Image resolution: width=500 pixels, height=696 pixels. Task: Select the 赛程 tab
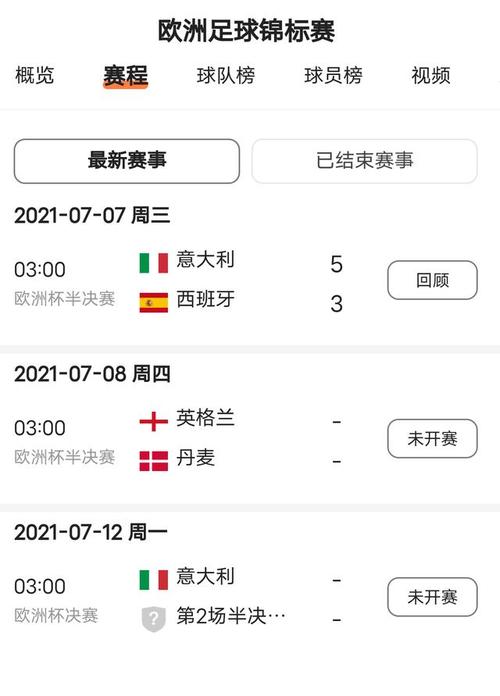pyautogui.click(x=125, y=75)
